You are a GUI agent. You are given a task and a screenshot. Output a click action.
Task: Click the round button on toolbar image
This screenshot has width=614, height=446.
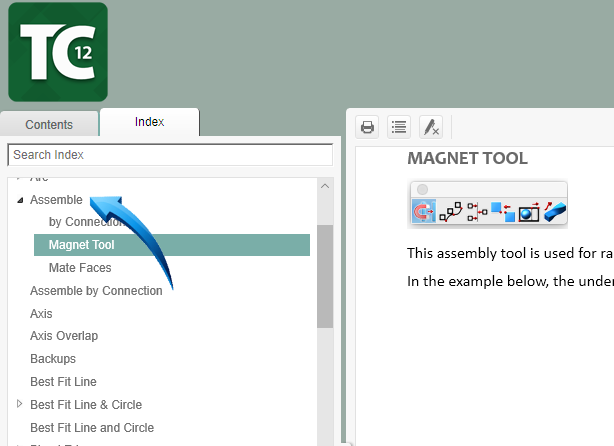422,190
